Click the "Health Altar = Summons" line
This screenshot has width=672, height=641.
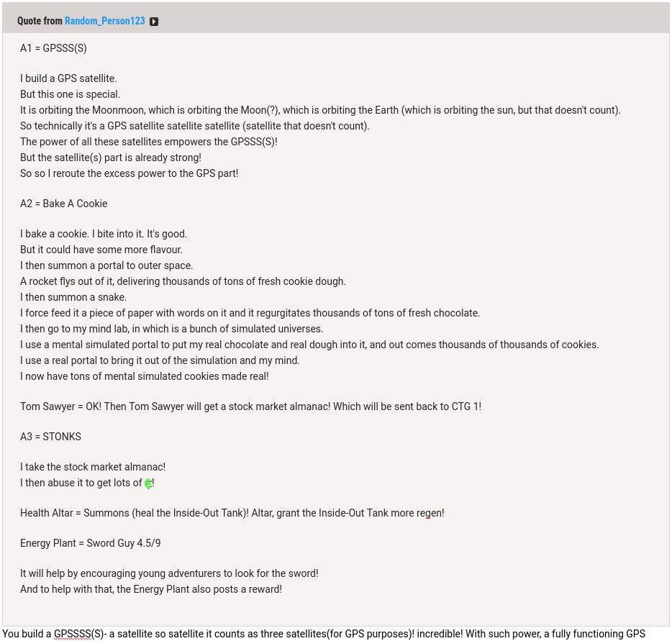coord(232,513)
